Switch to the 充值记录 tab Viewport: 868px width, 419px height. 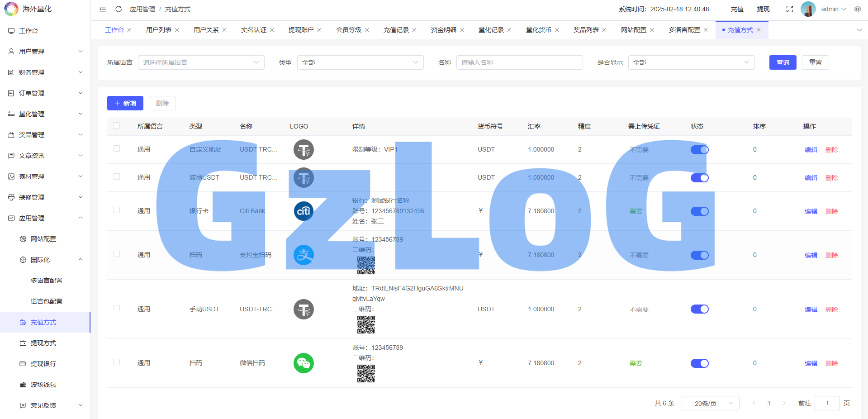[396, 30]
